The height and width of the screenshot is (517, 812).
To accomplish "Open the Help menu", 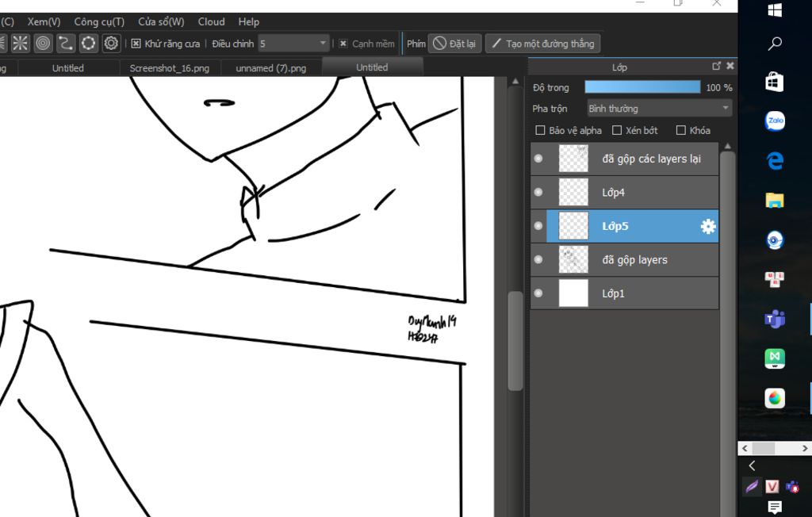I will [248, 21].
